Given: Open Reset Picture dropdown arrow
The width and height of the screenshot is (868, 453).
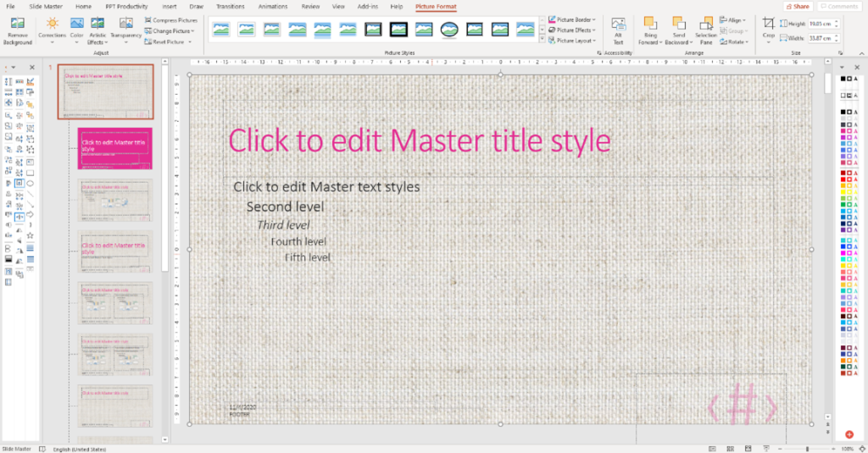Looking at the screenshot, I should pos(190,42).
